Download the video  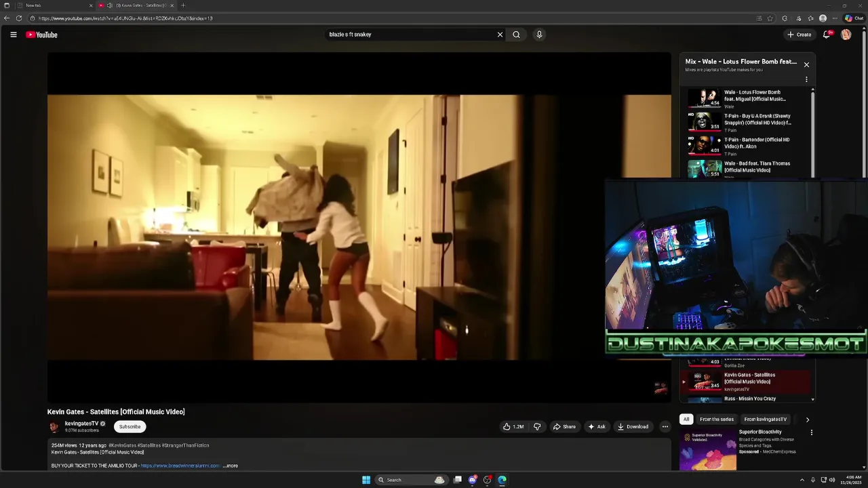[633, 426]
